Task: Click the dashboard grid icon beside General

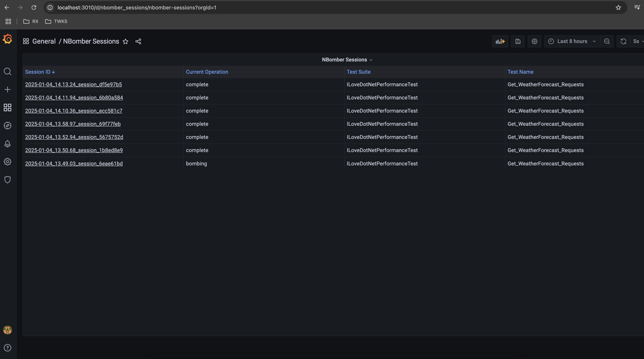Action: [x=26, y=42]
